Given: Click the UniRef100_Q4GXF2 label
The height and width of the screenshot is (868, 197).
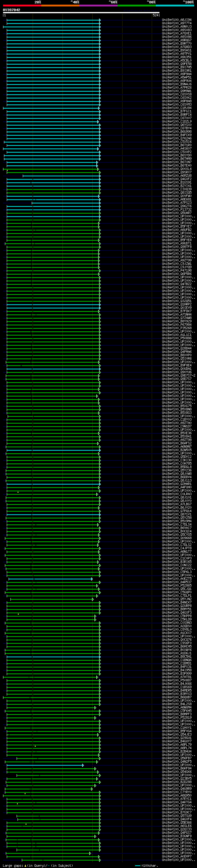Looking at the screenshot, I should click(x=177, y=179).
